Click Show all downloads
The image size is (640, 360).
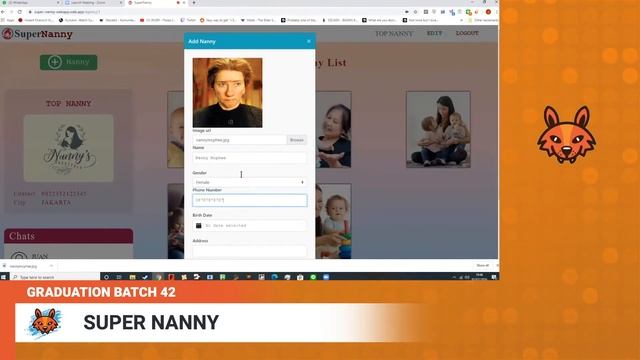point(482,266)
